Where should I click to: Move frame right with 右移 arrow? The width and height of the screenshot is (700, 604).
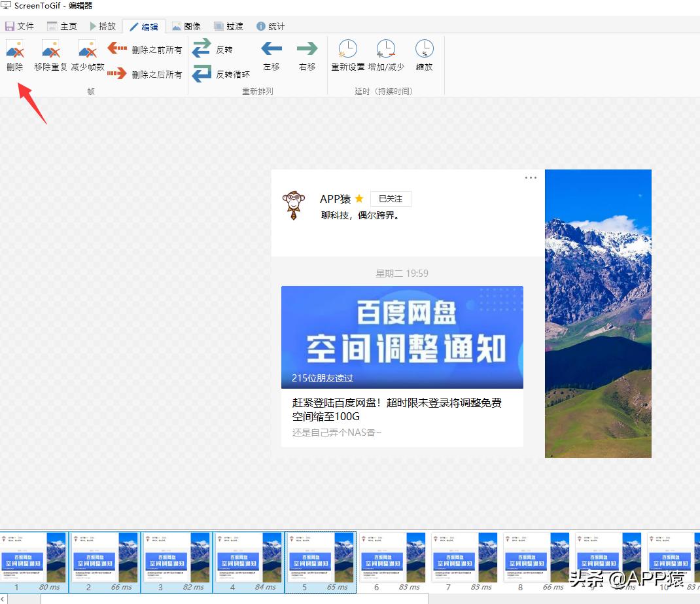pos(307,50)
